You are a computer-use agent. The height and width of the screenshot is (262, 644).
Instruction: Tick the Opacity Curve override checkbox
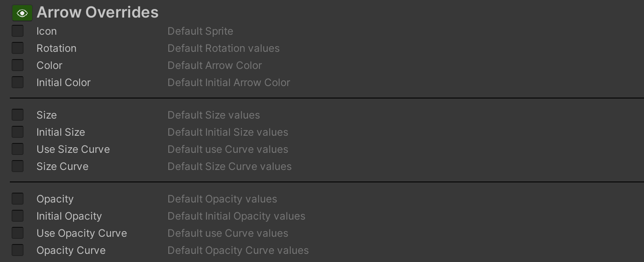click(18, 250)
